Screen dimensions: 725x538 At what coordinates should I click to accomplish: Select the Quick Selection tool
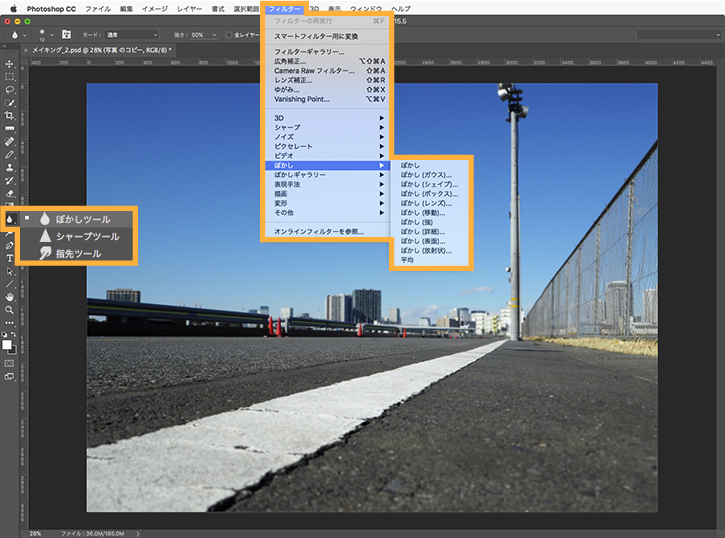(x=9, y=103)
